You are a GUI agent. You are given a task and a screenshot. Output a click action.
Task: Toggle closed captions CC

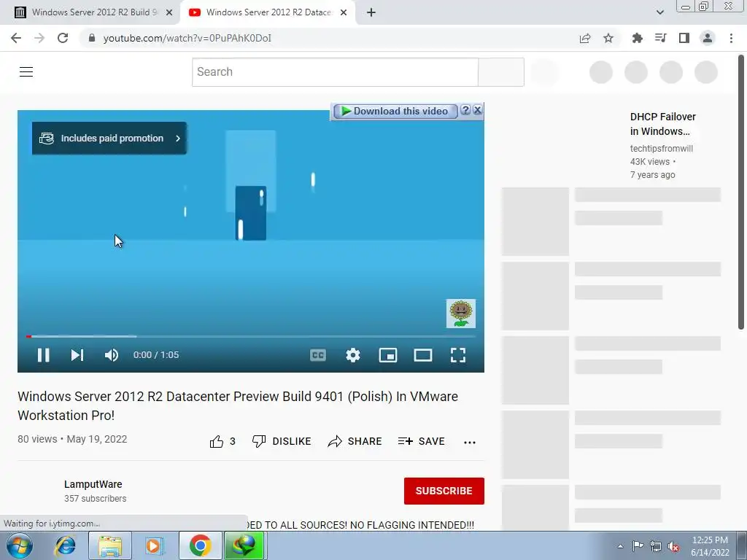click(x=318, y=355)
